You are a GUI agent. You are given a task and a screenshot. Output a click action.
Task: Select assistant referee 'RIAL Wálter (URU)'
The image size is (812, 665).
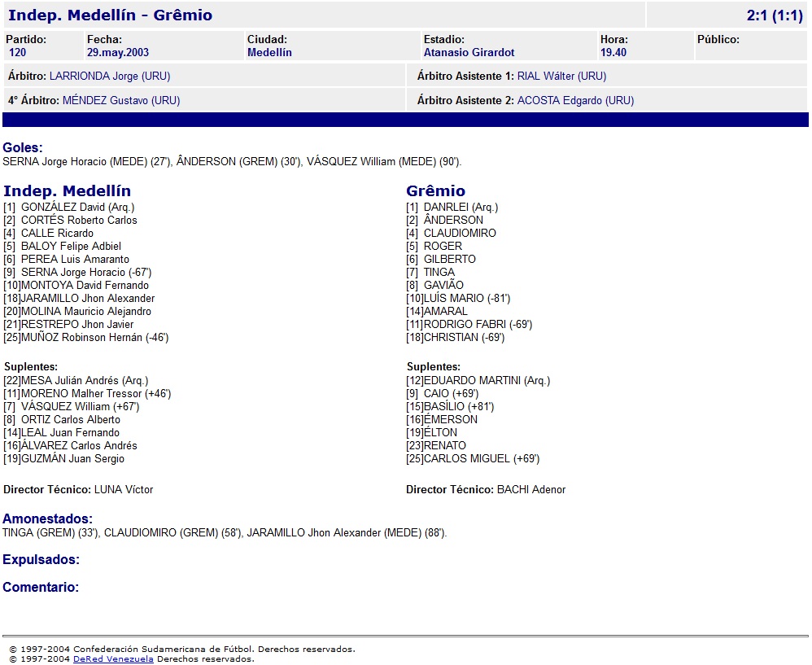click(x=562, y=77)
